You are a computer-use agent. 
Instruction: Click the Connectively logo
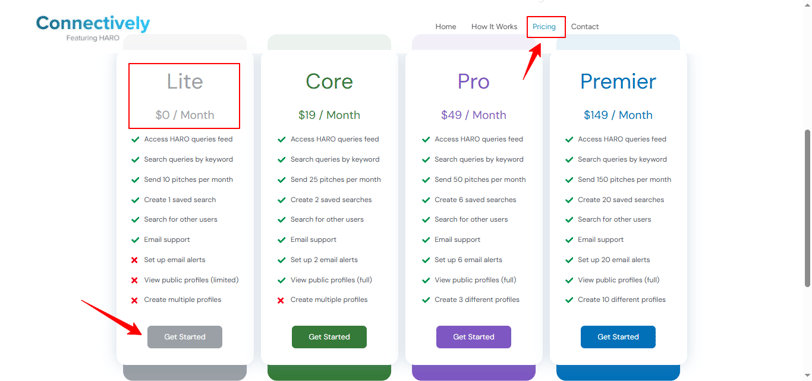(x=93, y=28)
